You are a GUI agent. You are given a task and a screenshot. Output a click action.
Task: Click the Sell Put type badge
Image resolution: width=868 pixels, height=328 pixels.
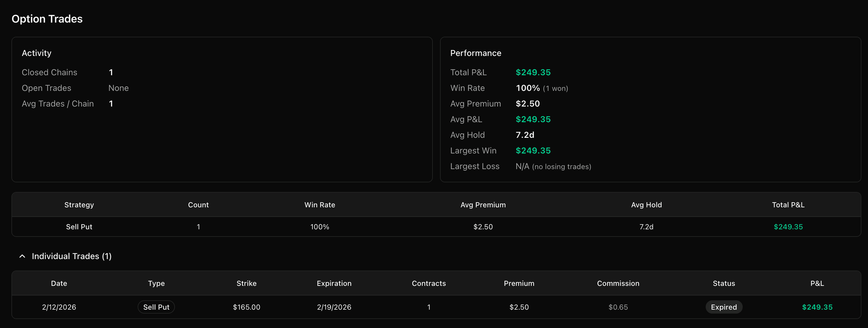(x=156, y=307)
